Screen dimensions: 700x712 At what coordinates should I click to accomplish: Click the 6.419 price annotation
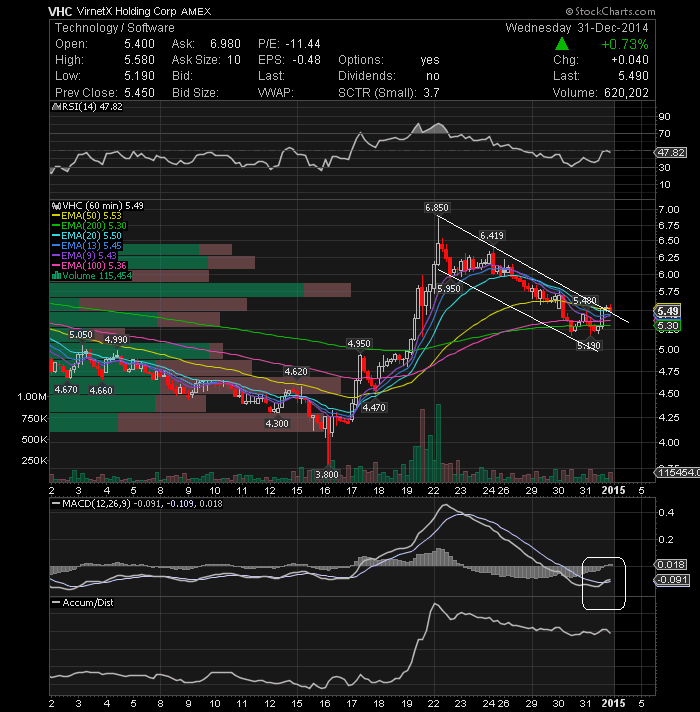pos(492,236)
